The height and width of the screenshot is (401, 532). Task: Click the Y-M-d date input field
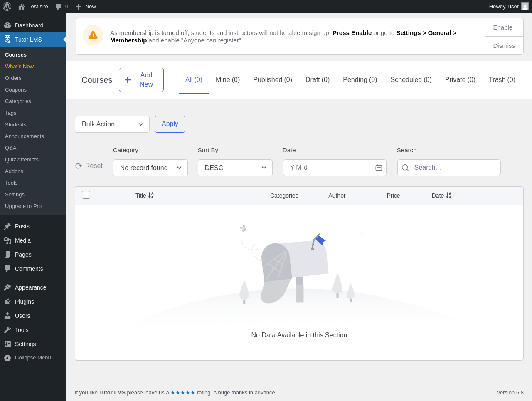(x=335, y=168)
